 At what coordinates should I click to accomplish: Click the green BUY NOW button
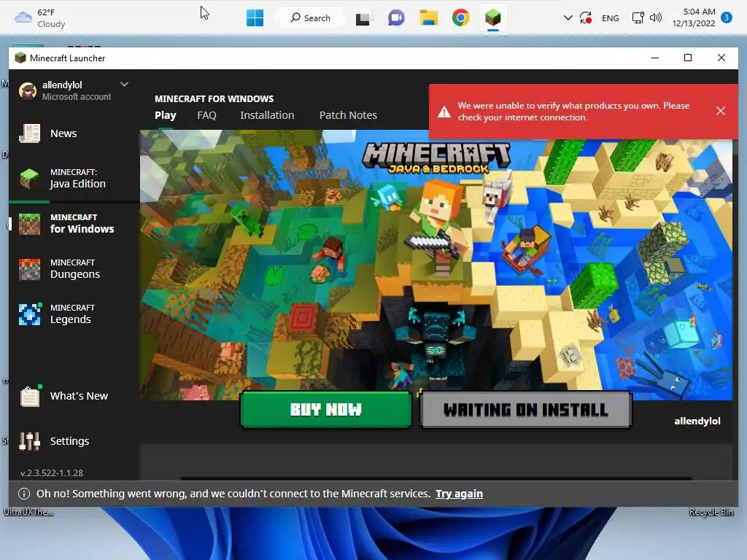point(326,410)
